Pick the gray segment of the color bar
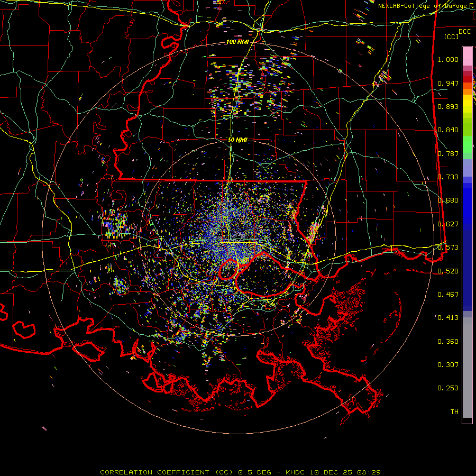Image resolution: width=476 pixels, height=476 pixels. point(467,368)
